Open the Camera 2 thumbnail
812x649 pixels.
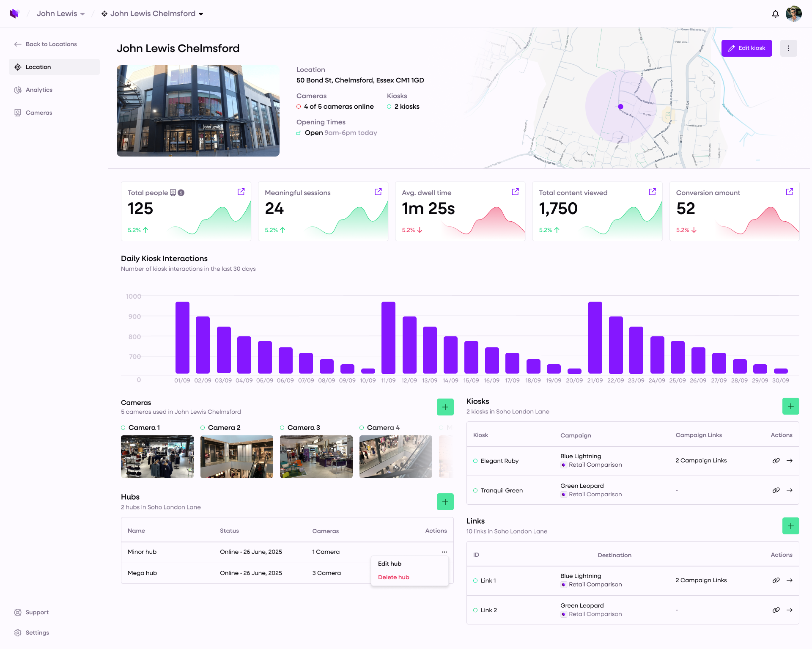tap(237, 457)
